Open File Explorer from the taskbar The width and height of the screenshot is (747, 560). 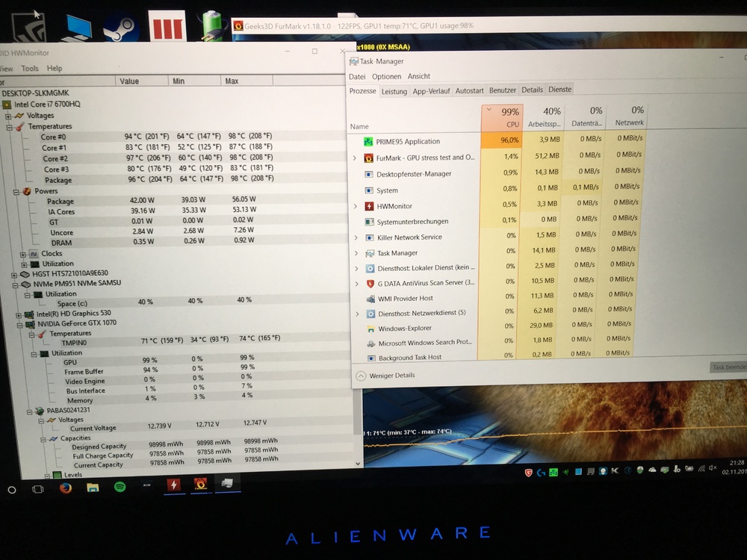coord(93,488)
